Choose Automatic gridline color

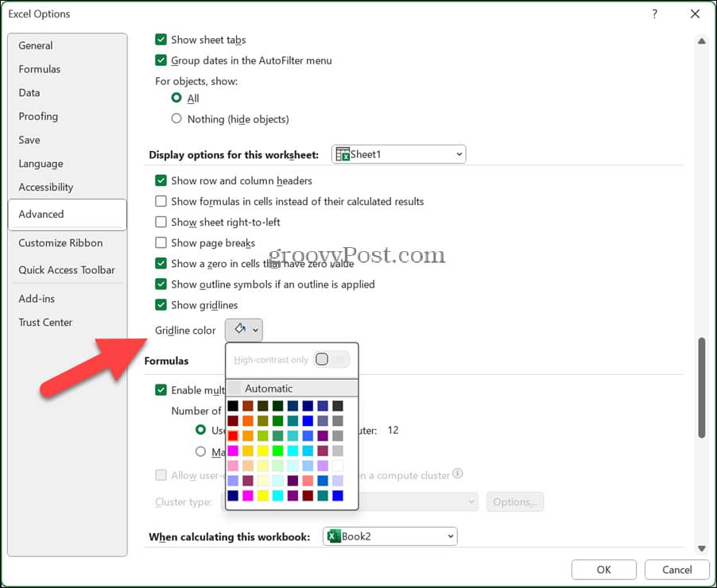pyautogui.click(x=292, y=389)
